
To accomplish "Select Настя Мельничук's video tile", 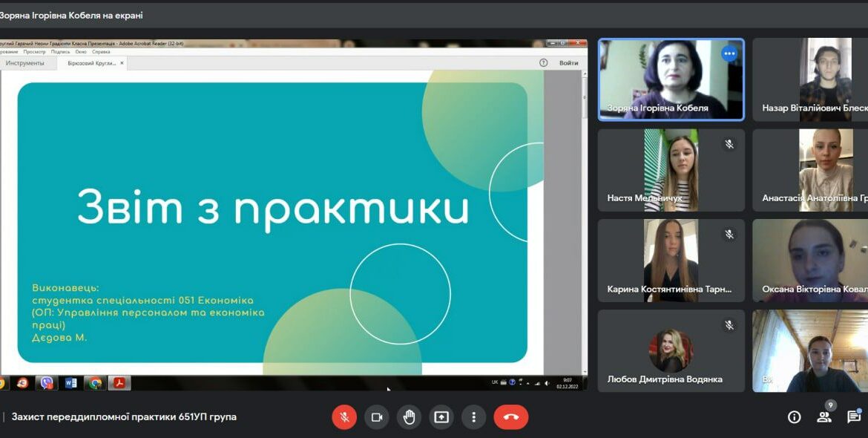I will point(671,170).
